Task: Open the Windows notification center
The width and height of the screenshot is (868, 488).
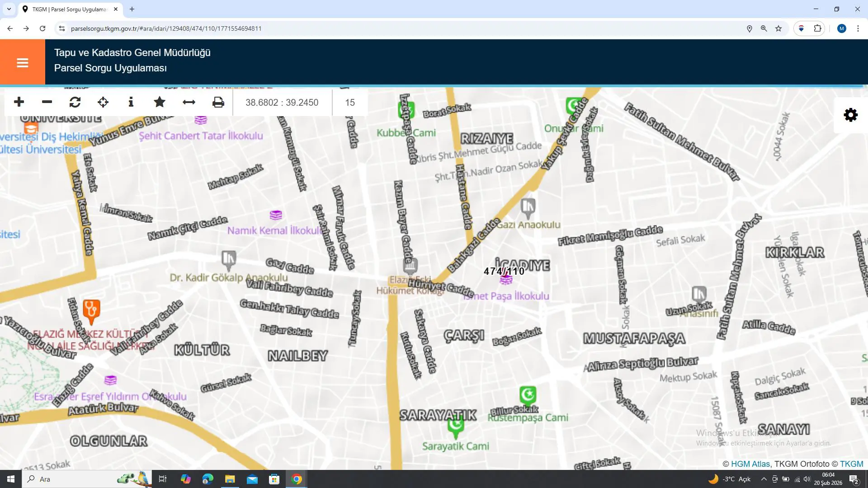Action: (854, 479)
